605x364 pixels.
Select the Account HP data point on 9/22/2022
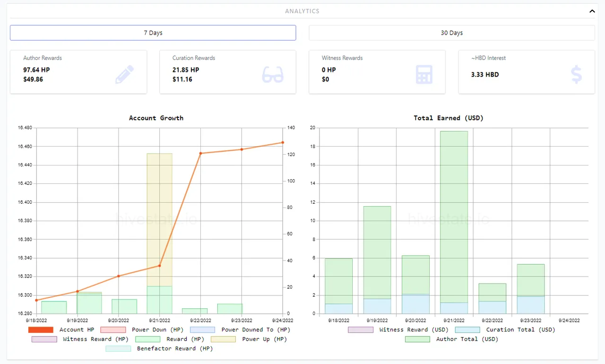pyautogui.click(x=200, y=153)
